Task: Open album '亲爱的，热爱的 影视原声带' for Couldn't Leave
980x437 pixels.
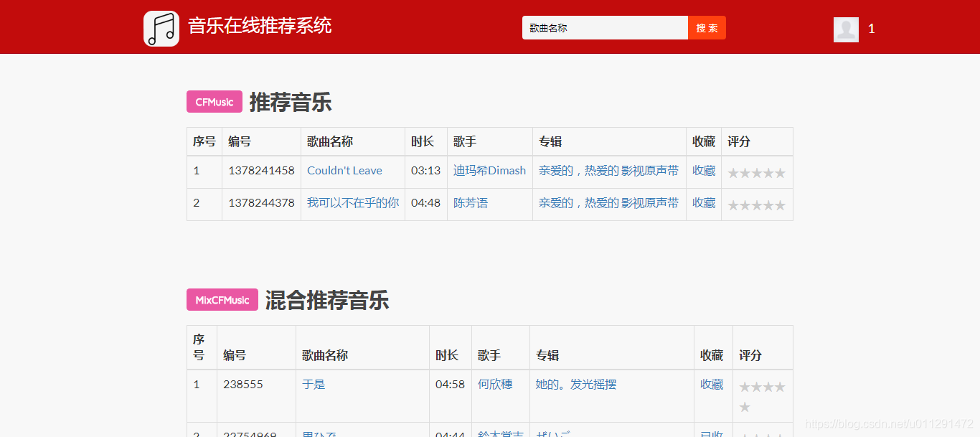Action: tap(608, 171)
